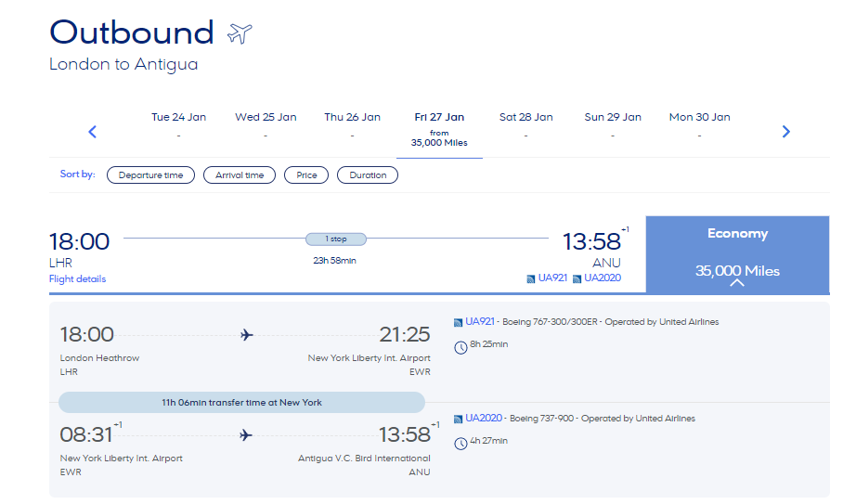Go to previous dates with left chevron
Viewport: 843px width, 504px height.
point(93,132)
